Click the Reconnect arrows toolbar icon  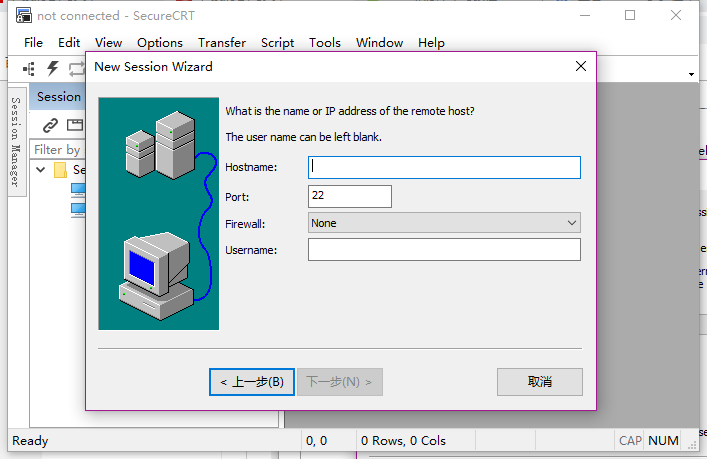[76, 69]
